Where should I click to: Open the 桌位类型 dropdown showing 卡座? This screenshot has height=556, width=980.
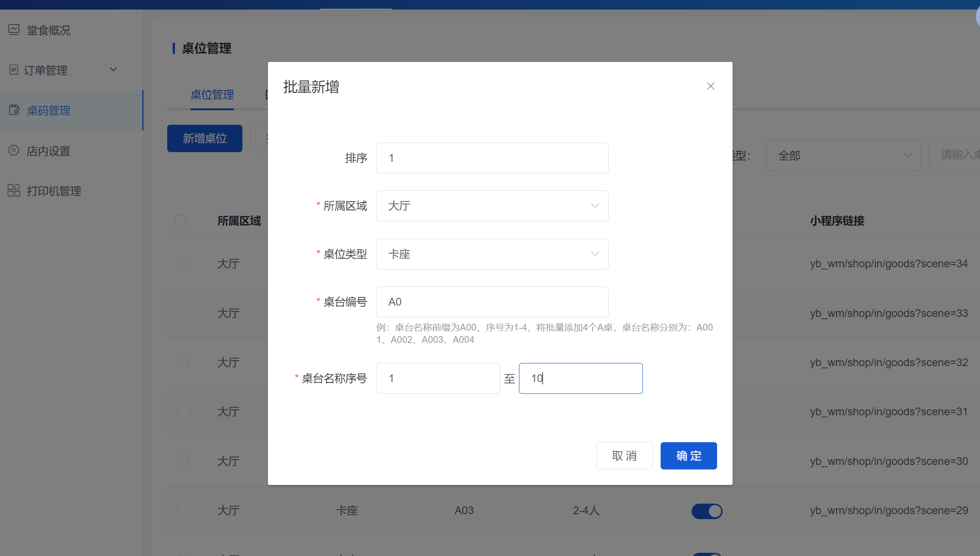click(492, 254)
